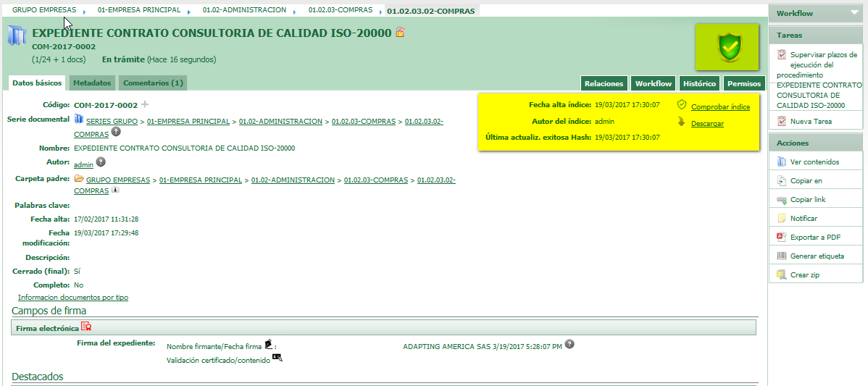Click the lock icon beside expediente title
This screenshot has height=386, width=868.
[x=400, y=33]
